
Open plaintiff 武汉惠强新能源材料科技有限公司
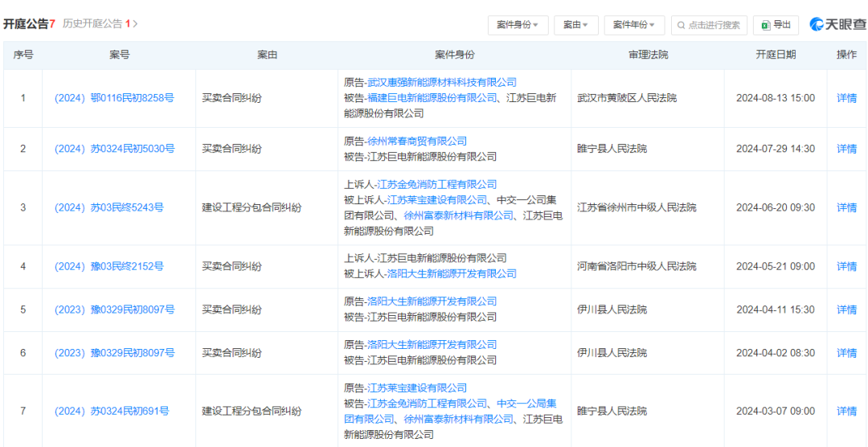click(x=442, y=83)
